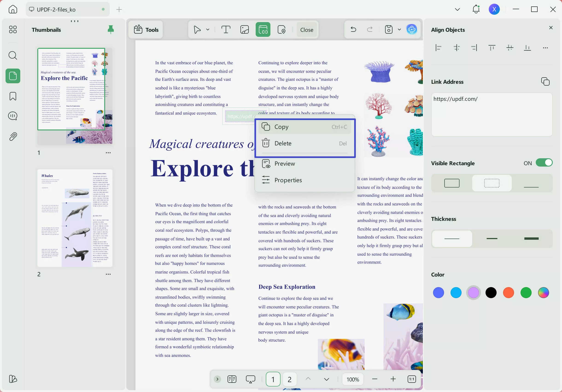Open the UPDF AI assistant icon
The height and width of the screenshot is (392, 562).
(x=412, y=29)
